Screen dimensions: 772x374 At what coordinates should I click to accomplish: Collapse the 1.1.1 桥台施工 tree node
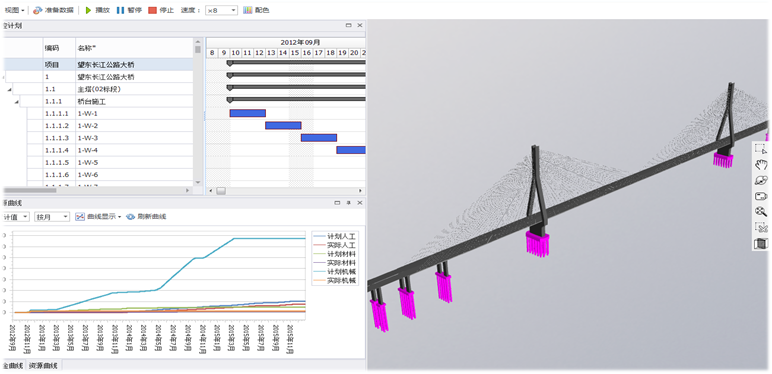17,101
